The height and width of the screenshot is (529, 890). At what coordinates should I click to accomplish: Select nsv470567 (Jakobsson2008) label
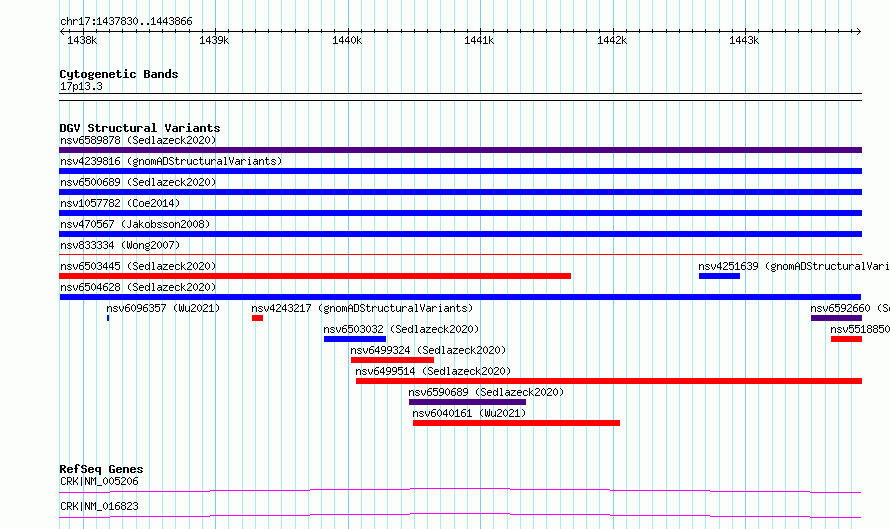pos(135,224)
